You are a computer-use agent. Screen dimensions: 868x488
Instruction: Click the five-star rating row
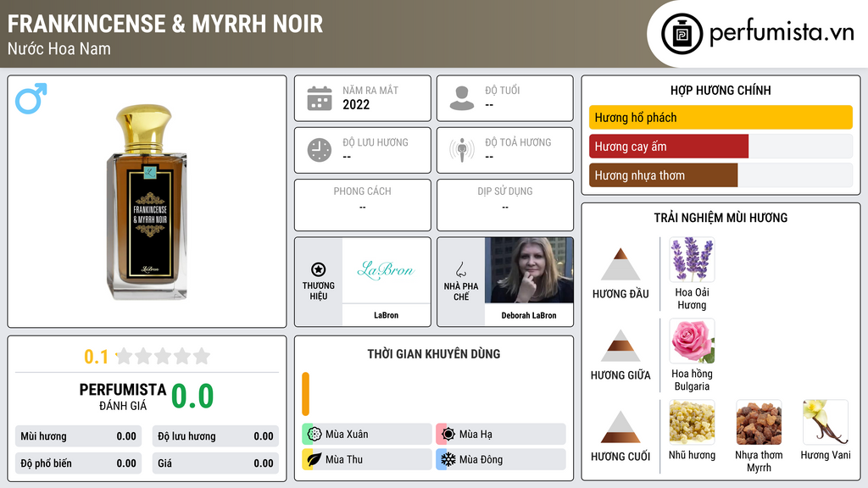click(163, 356)
